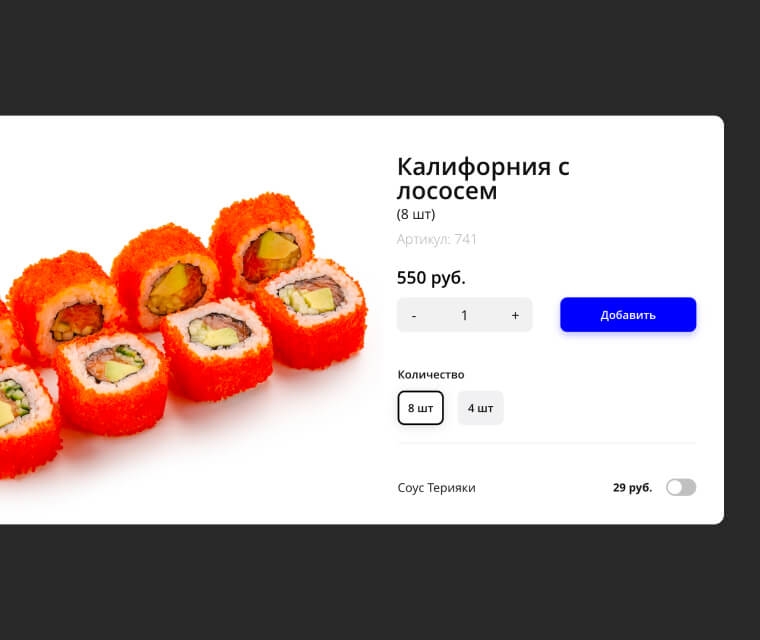Click the divider line above Соус Терияки
Screen dimensions: 760x640
click(547, 443)
